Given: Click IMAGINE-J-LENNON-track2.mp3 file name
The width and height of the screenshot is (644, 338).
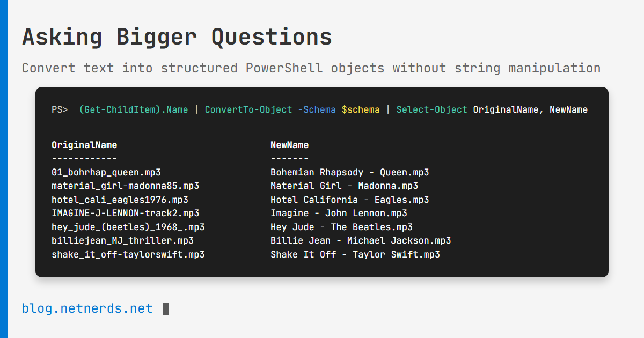Looking at the screenshot, I should tap(126, 213).
